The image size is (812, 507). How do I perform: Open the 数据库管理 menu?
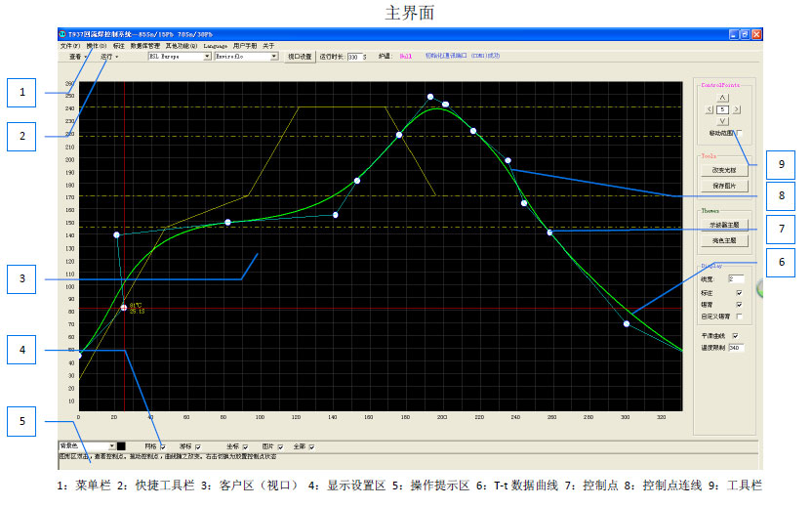145,46
